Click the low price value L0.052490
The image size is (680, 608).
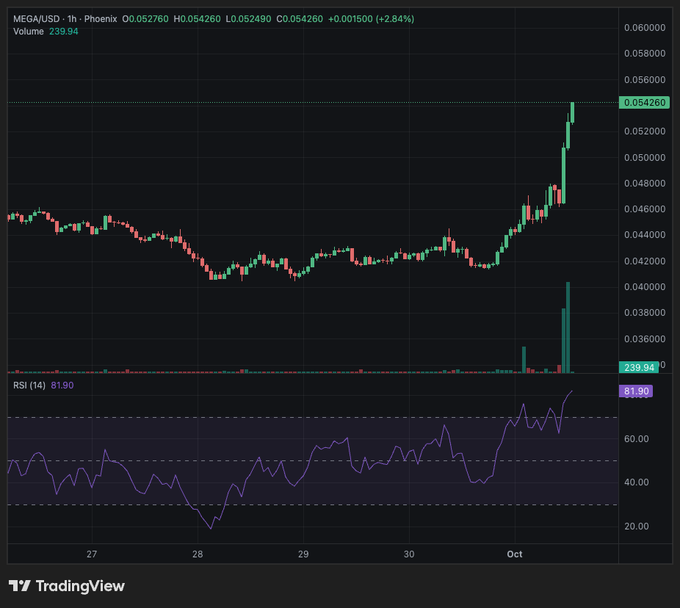pos(248,19)
